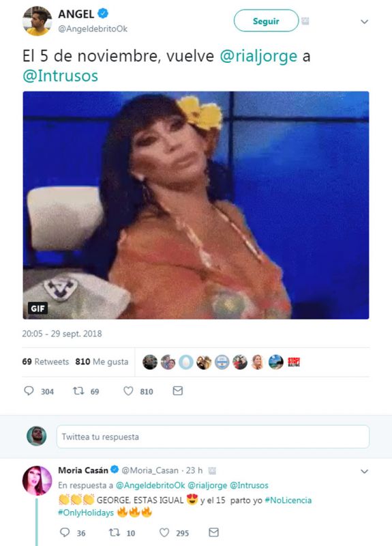Open direct message envelope under main tweet

pos(178,391)
